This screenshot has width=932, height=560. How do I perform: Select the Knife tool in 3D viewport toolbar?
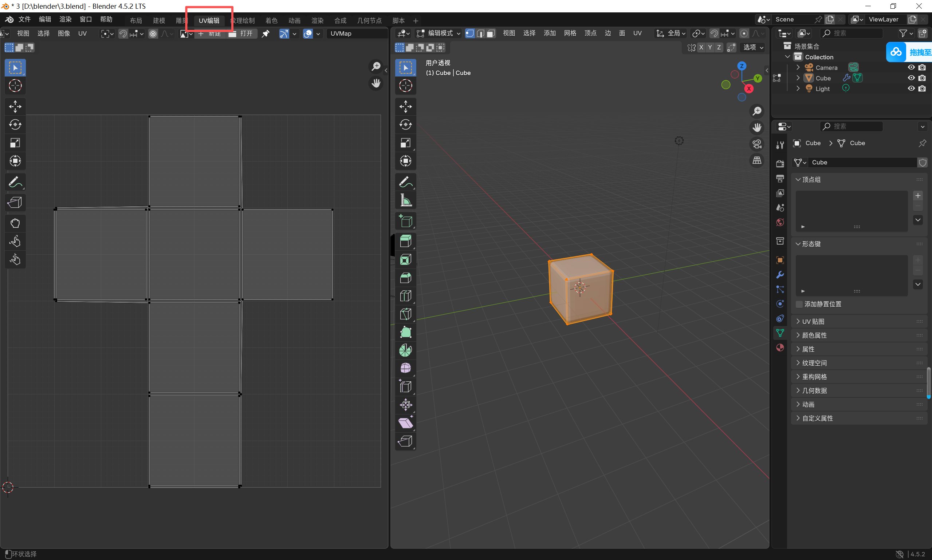(405, 314)
